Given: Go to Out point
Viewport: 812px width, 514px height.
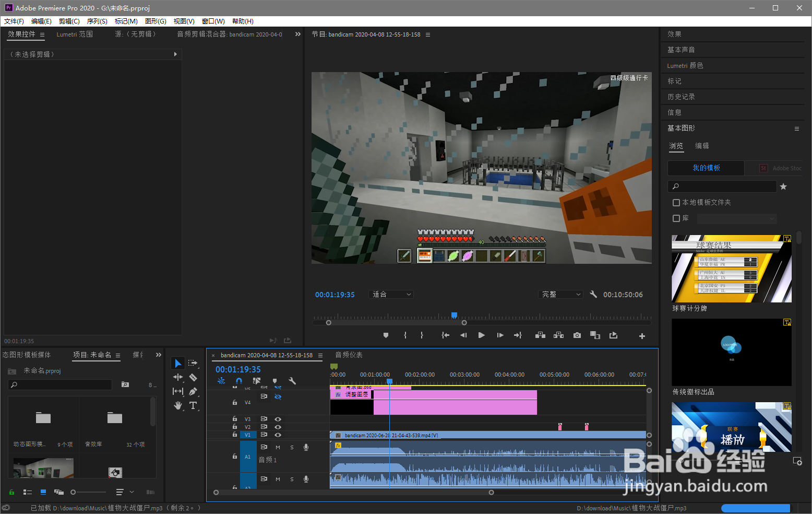Looking at the screenshot, I should coord(518,335).
